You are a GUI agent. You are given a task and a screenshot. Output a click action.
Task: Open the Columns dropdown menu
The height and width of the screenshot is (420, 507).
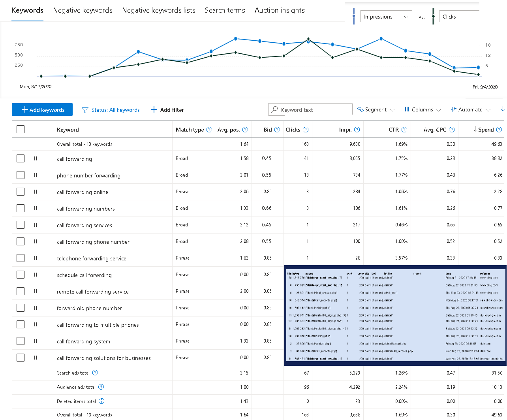coord(422,109)
